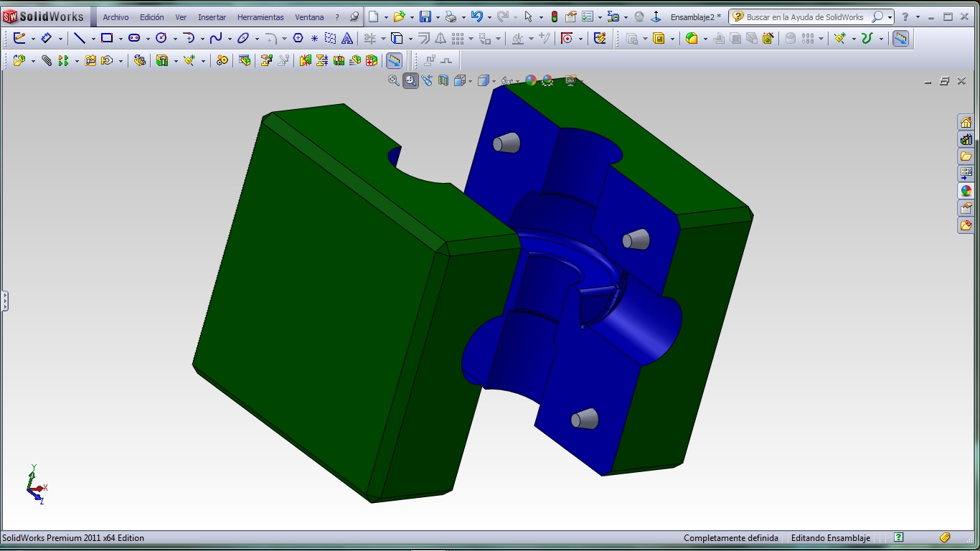This screenshot has height=551, width=980.
Task: Click the Print button
Action: 451,17
